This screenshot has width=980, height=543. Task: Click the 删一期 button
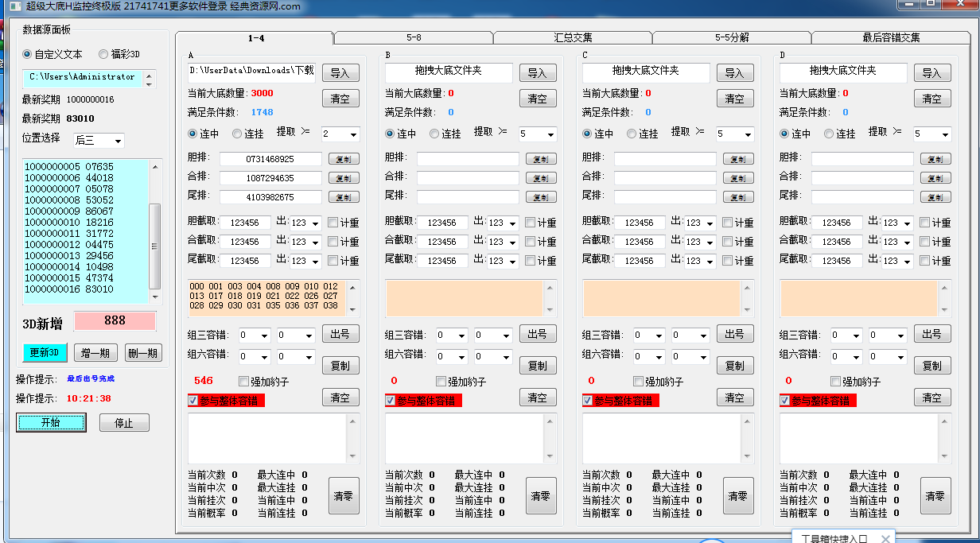pos(143,353)
